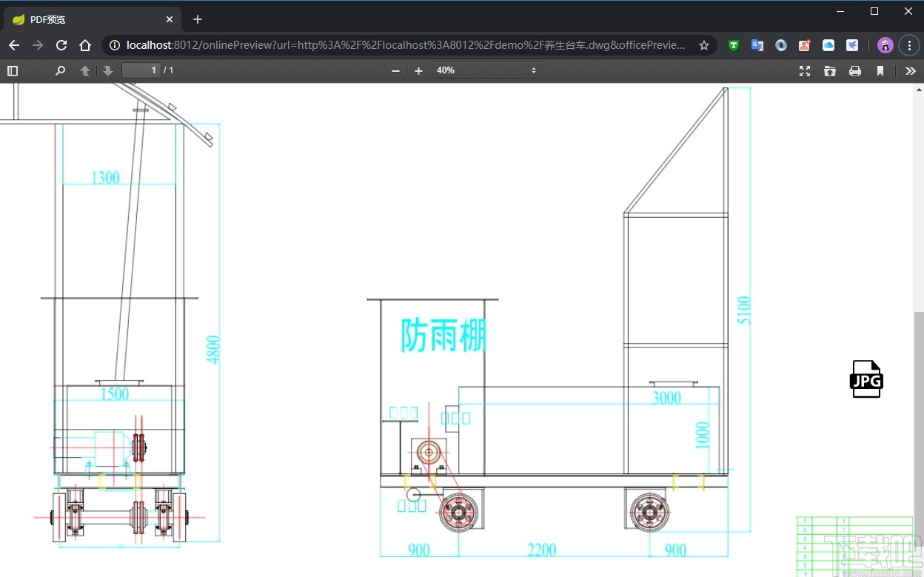Open the find/search tool in the PDF viewer

pos(61,70)
